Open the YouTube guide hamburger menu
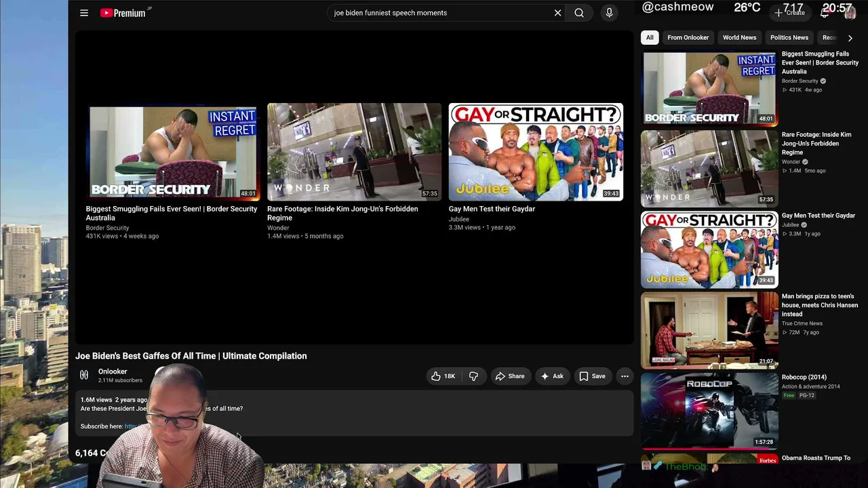Screen dimensions: 868x488 [x=84, y=13]
